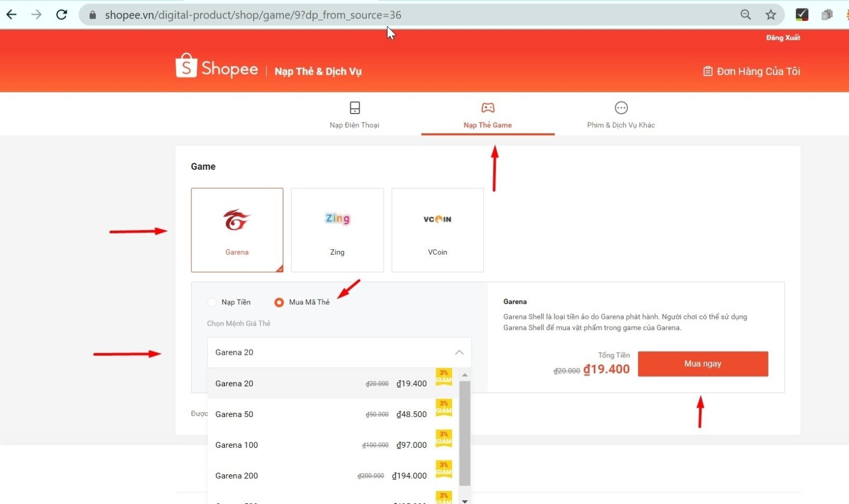Click the Shopee wordmark text
The image size is (849, 504).
[x=229, y=69]
